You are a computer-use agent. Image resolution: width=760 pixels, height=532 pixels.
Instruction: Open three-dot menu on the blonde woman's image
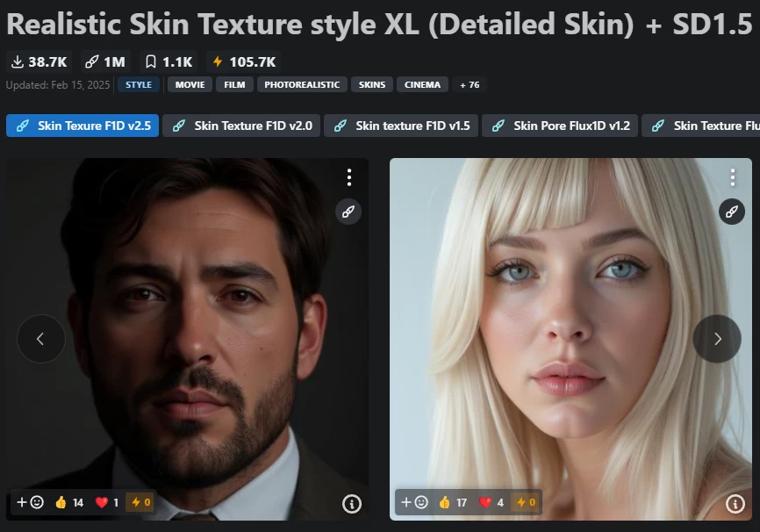[x=732, y=177]
